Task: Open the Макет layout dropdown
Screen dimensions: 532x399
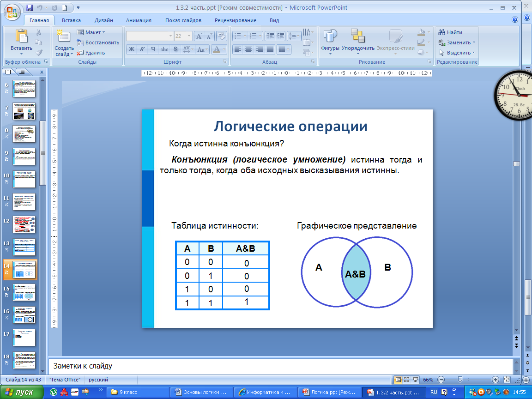Action: 91,32
